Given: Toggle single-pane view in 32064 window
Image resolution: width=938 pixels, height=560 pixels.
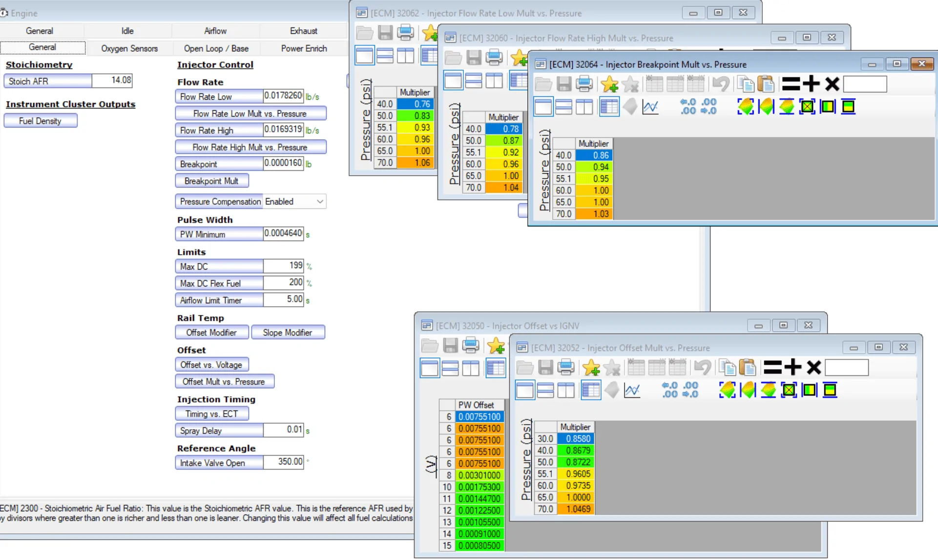Looking at the screenshot, I should [x=543, y=106].
